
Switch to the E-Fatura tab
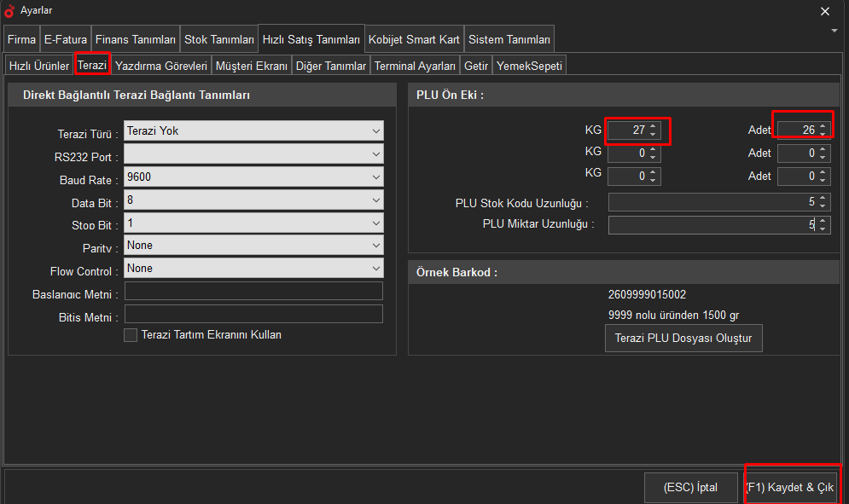point(66,39)
